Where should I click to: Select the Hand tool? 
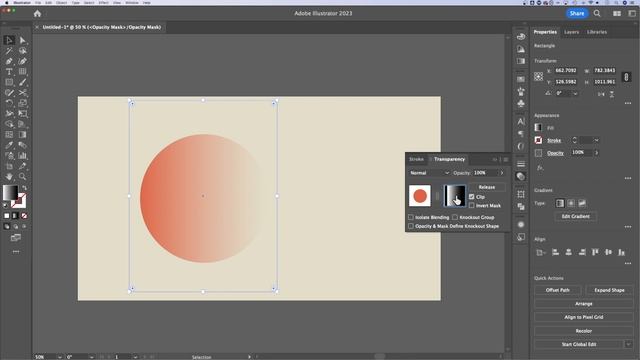tap(9, 177)
